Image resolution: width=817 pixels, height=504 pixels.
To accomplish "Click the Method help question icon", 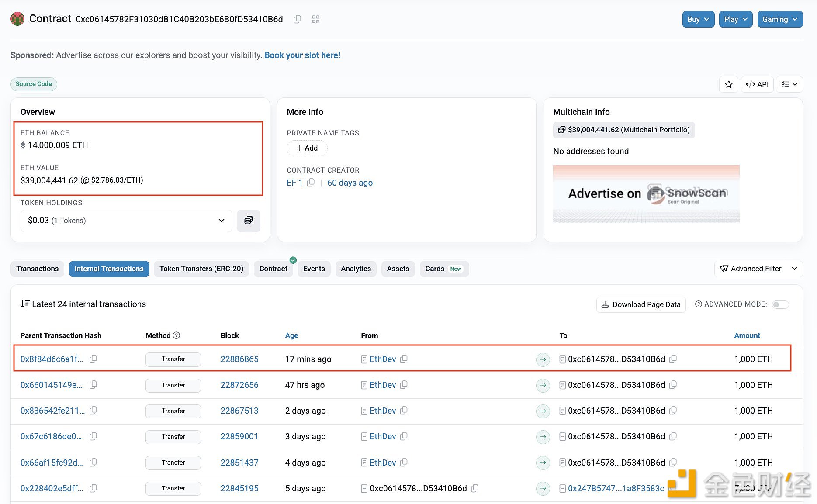I will point(177,335).
